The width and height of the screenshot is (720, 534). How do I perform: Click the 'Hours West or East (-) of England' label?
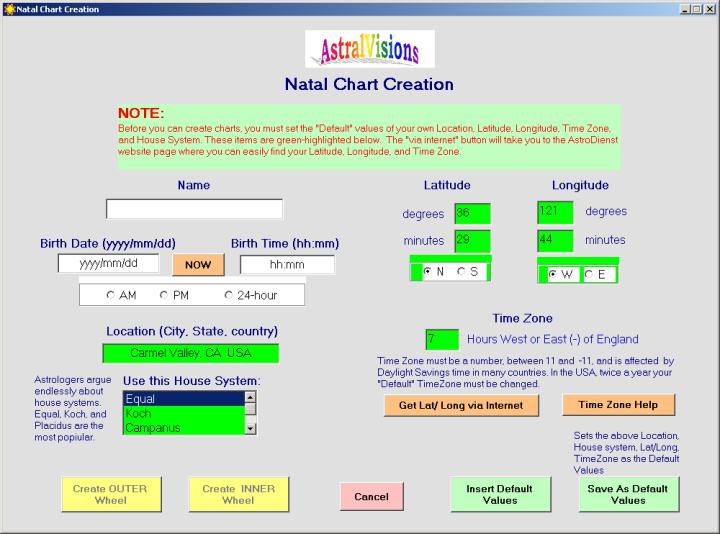(x=553, y=339)
